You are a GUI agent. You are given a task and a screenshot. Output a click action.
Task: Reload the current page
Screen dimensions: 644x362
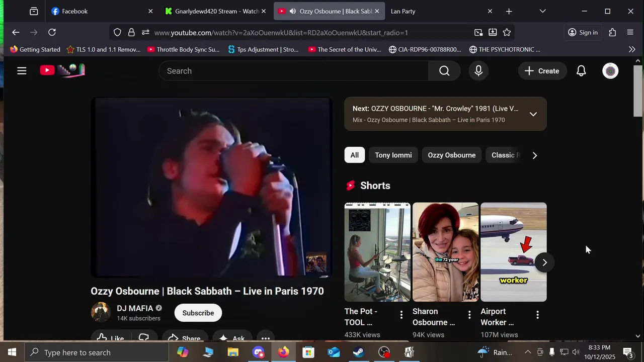[x=52, y=32]
